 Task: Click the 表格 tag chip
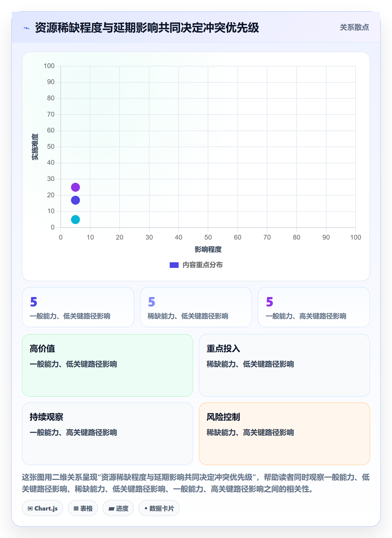pos(83,508)
